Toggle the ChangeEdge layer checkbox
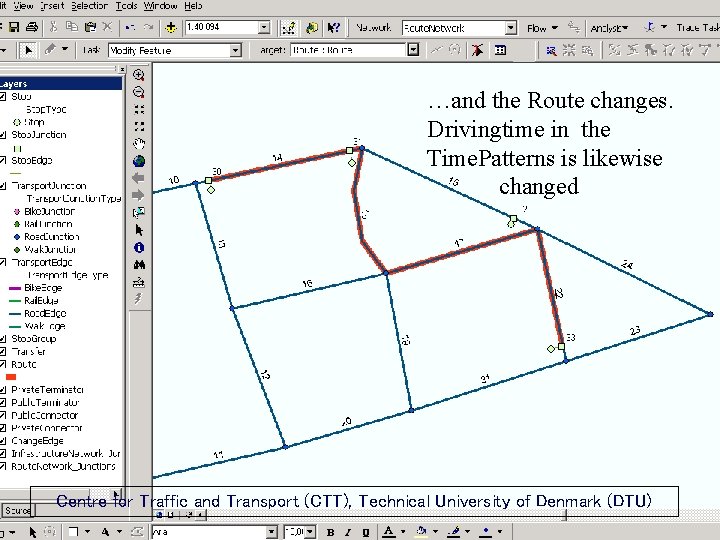 pyautogui.click(x=3, y=441)
